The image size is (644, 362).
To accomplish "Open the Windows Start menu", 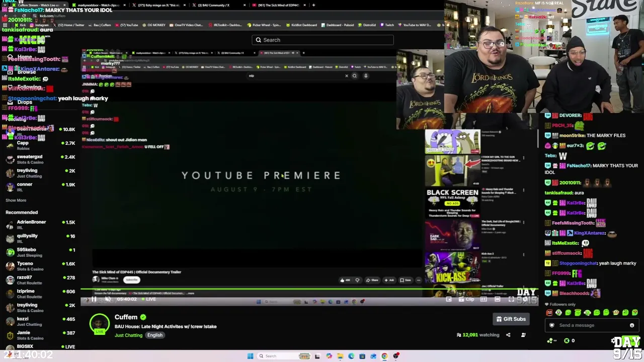I will (x=250, y=356).
